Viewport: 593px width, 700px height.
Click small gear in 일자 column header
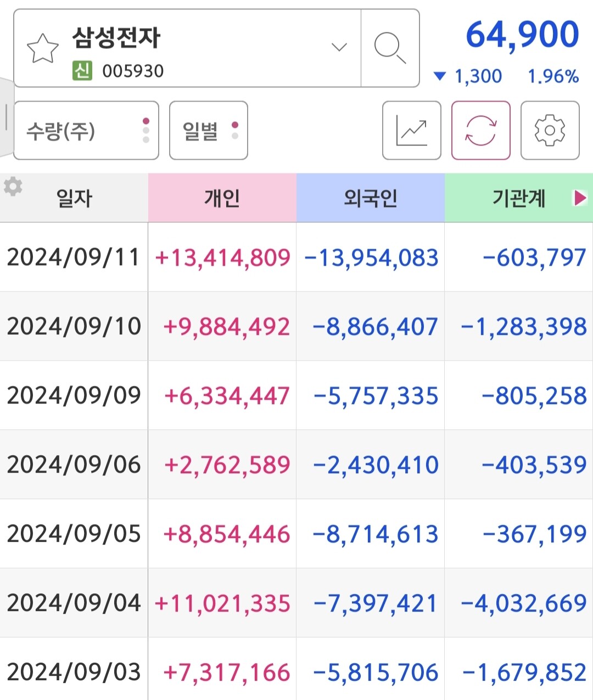pos(13,187)
